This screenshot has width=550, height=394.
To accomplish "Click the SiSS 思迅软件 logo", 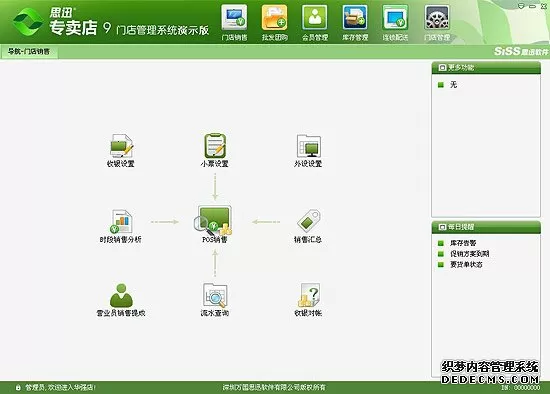I will 521,52.
